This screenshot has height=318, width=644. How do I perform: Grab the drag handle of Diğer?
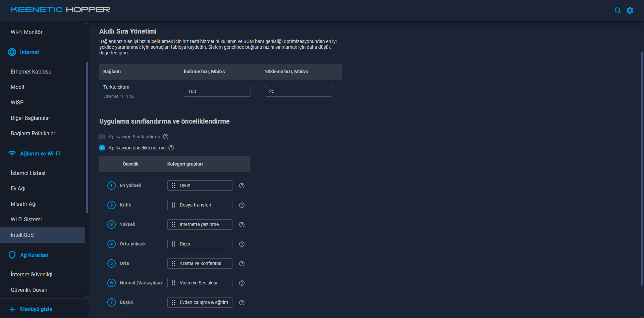click(x=173, y=244)
